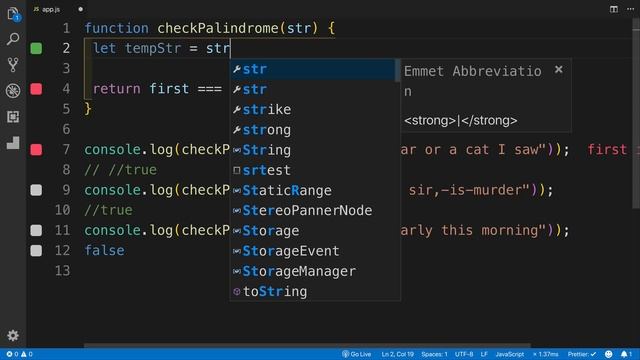Click the inline red 'first' result on line 7
Image resolution: width=640 pixels, height=360 pixels.
(x=607, y=149)
